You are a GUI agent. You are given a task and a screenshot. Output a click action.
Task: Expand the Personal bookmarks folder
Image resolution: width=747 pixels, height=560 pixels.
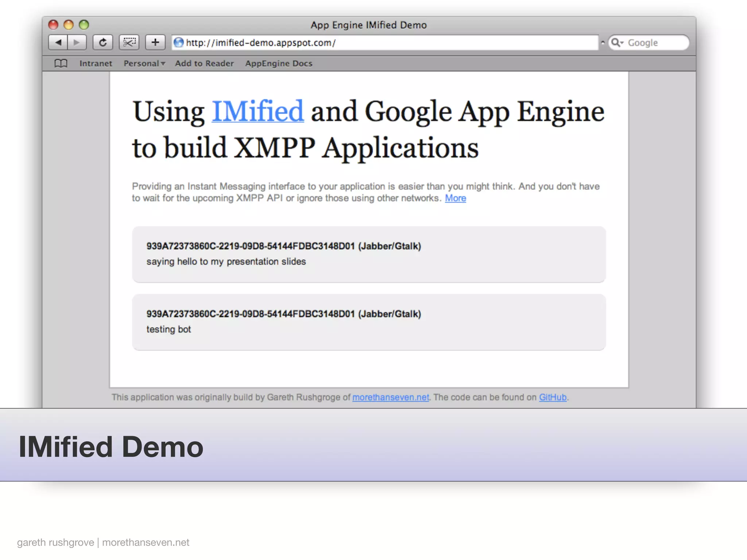coord(144,63)
